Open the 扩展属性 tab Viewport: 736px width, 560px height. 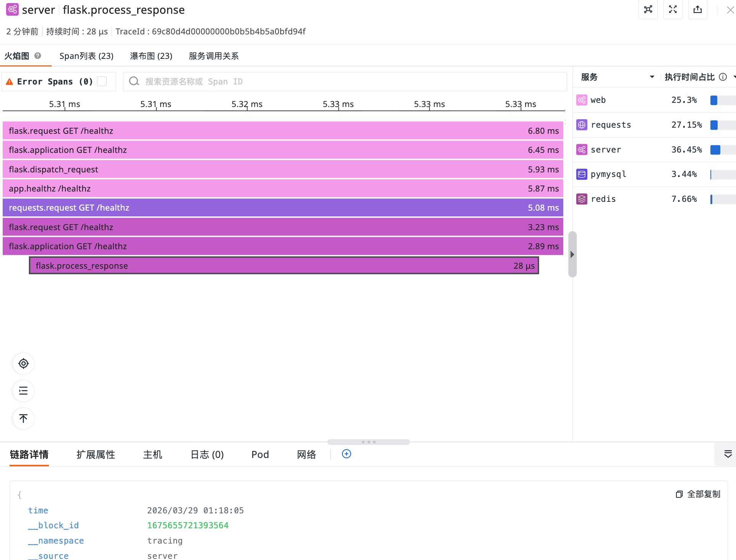pos(96,454)
